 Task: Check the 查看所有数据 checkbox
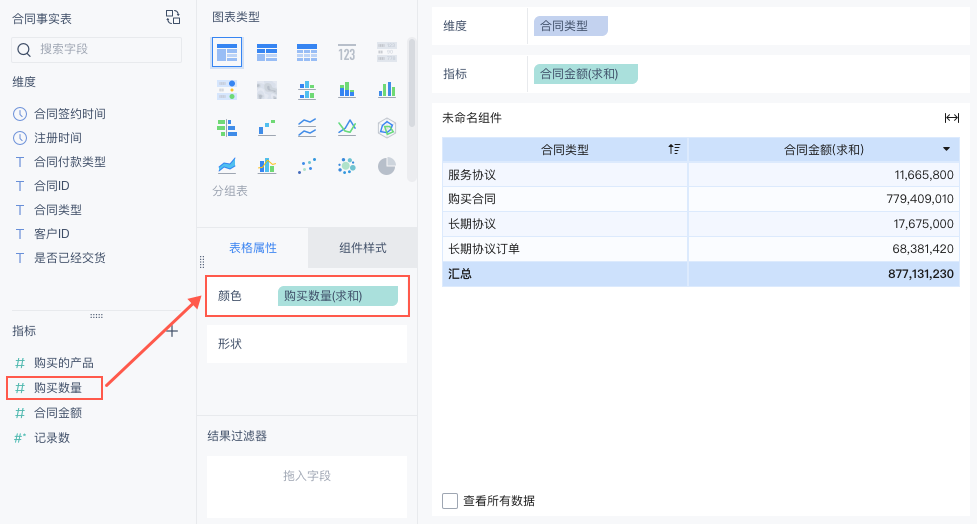(x=450, y=500)
